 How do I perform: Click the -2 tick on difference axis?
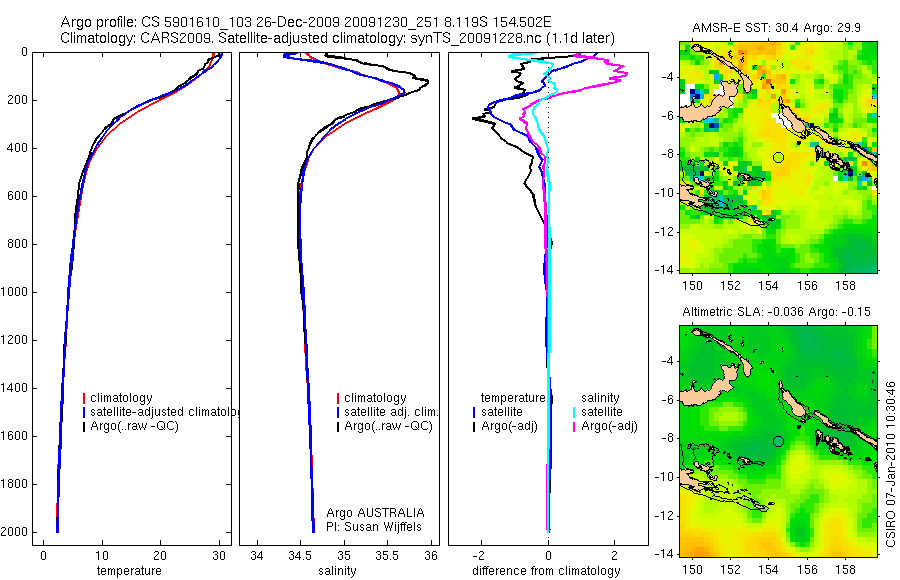[x=480, y=556]
